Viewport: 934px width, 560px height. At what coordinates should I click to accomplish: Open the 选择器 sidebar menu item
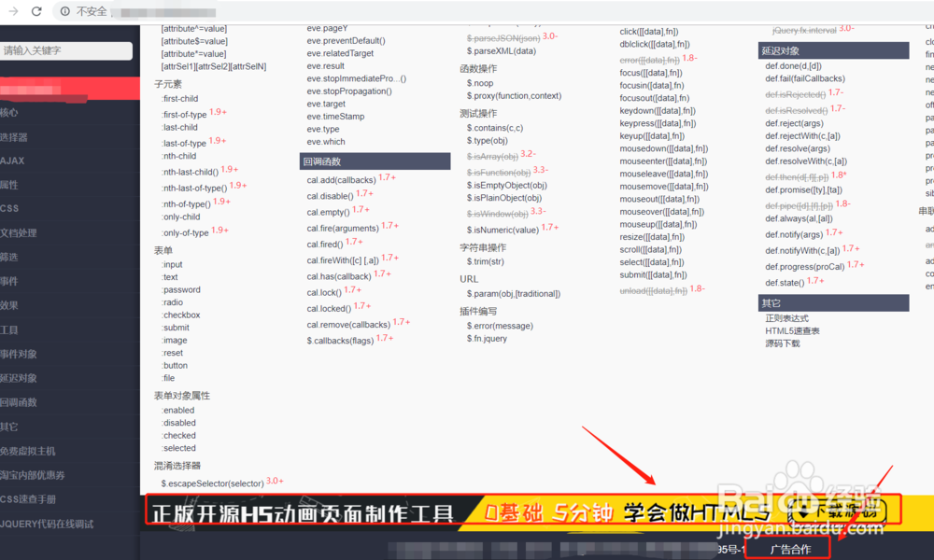click(14, 137)
